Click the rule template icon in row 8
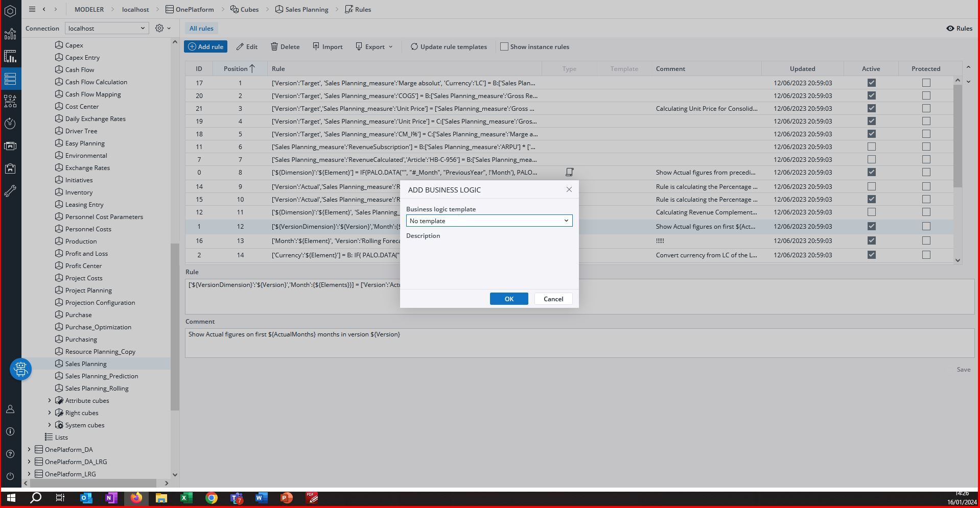 (569, 173)
